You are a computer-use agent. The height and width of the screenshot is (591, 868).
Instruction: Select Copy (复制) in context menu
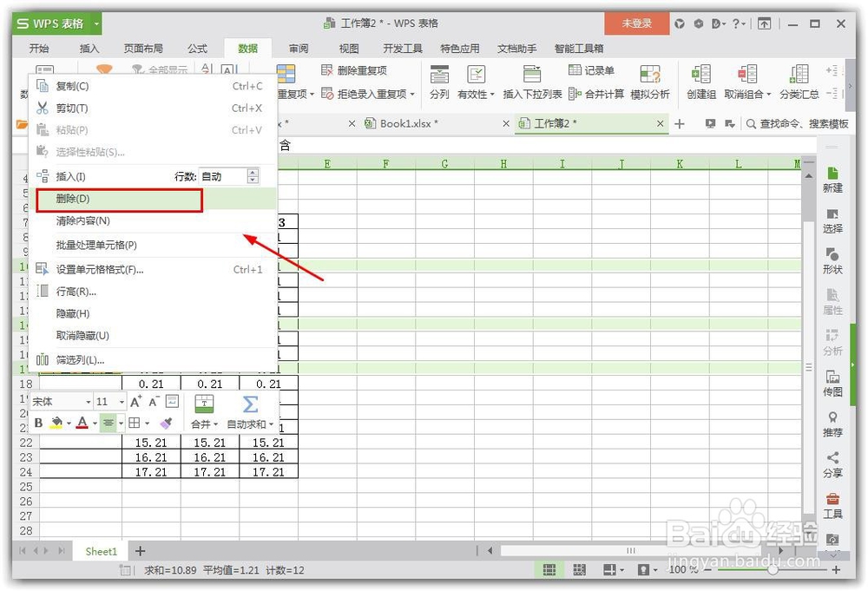[x=152, y=86]
